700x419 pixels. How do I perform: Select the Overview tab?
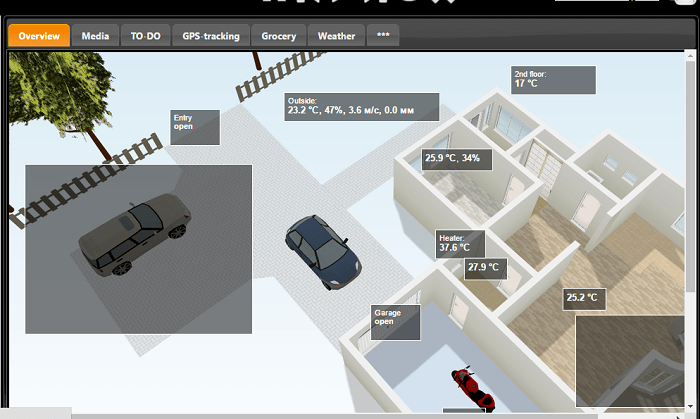[x=40, y=36]
